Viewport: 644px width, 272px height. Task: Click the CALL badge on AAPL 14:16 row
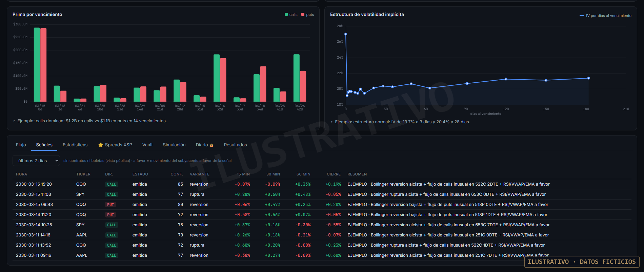point(112,235)
